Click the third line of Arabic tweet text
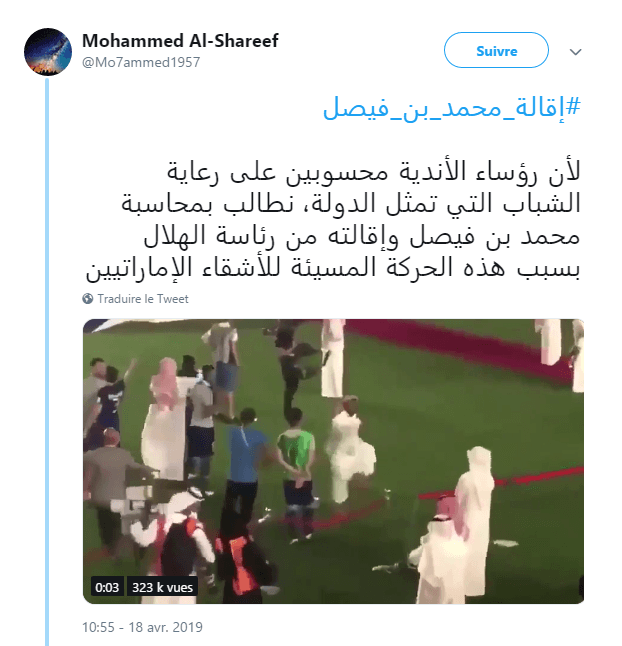 click(x=362, y=236)
